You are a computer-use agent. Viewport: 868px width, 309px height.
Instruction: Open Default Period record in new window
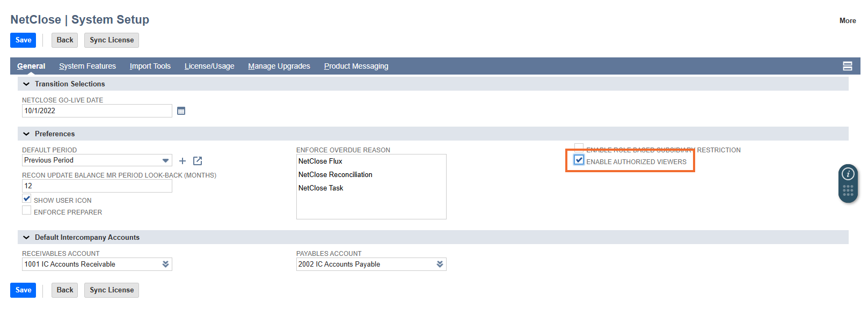[x=198, y=161]
